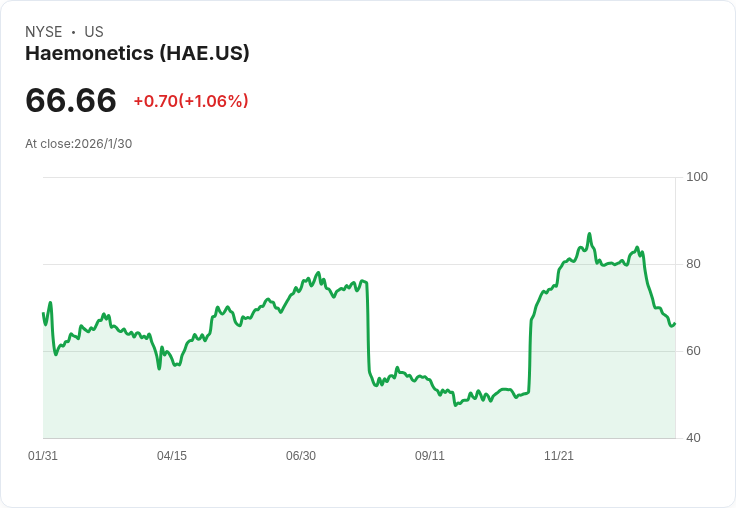Click the 80 y-axis label

(x=693, y=264)
